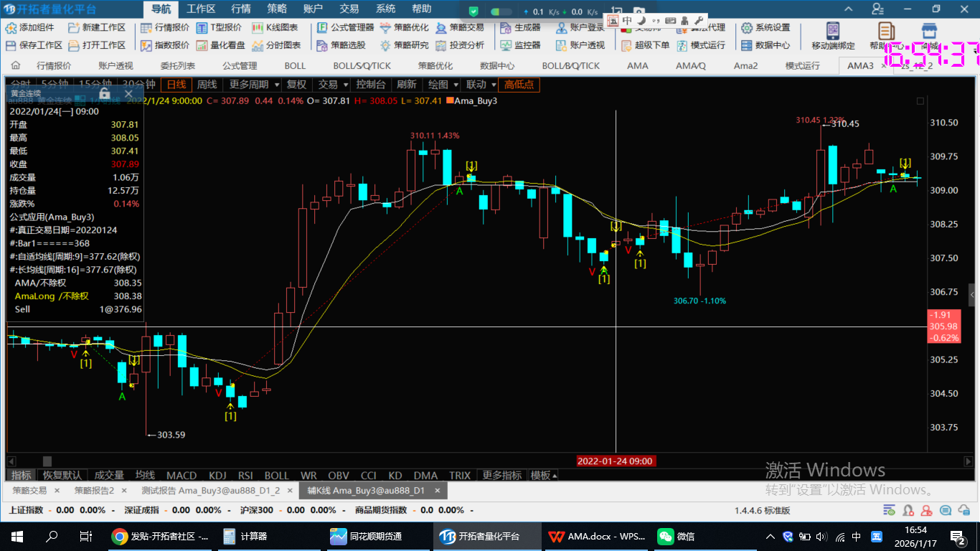The width and height of the screenshot is (980, 551).
Task: Expand the 模板 template dropdown
Action: click(x=543, y=475)
